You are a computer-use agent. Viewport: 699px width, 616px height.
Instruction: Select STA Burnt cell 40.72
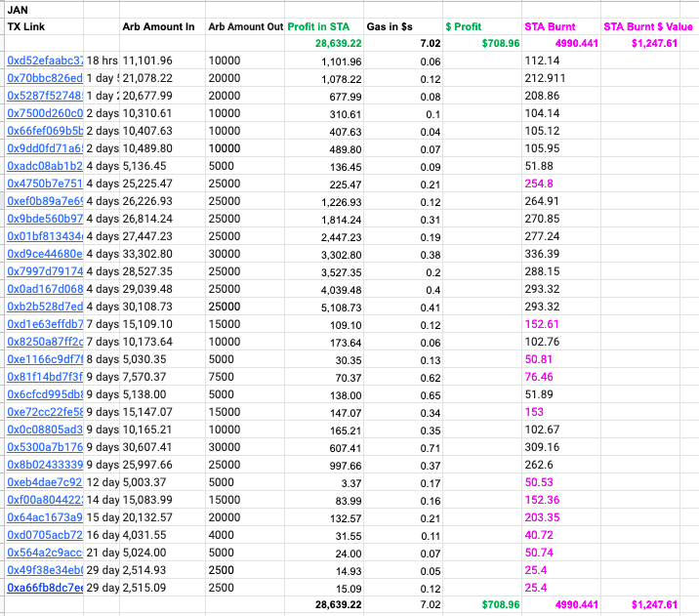point(560,535)
